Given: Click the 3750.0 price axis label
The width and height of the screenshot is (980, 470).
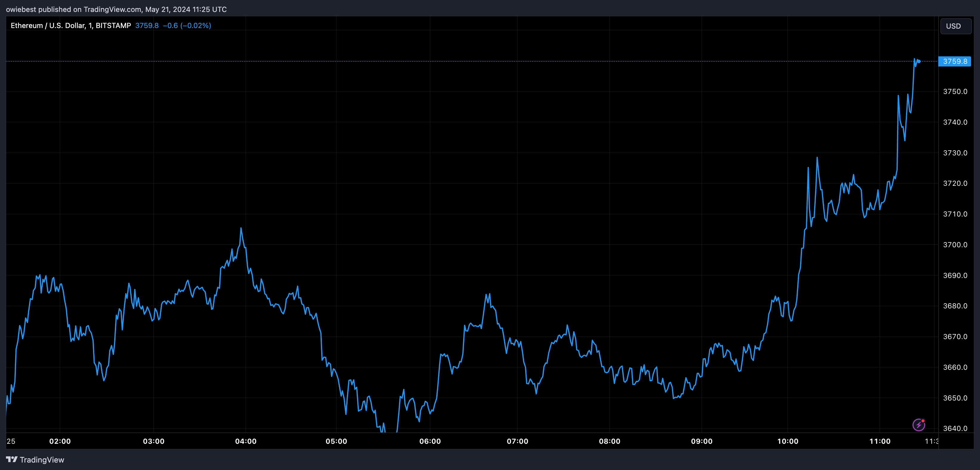Looking at the screenshot, I should tap(955, 91).
